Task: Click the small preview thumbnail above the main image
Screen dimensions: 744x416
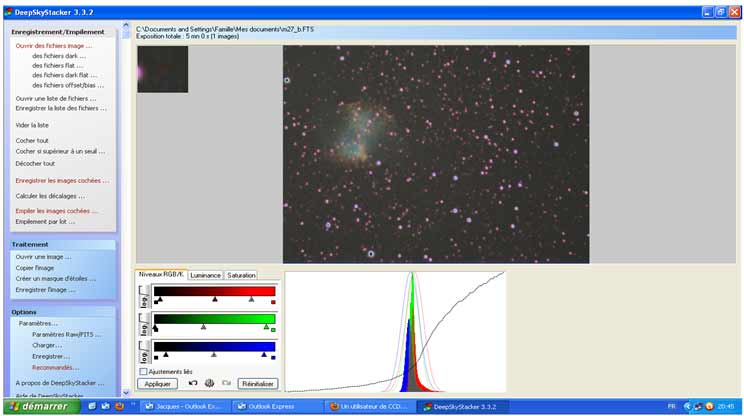Action: (x=162, y=69)
